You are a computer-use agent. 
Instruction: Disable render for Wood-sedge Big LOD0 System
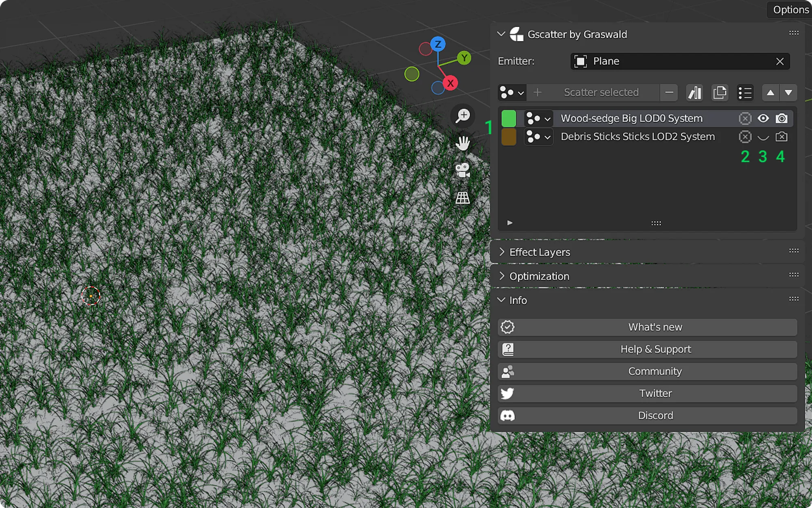(x=782, y=118)
